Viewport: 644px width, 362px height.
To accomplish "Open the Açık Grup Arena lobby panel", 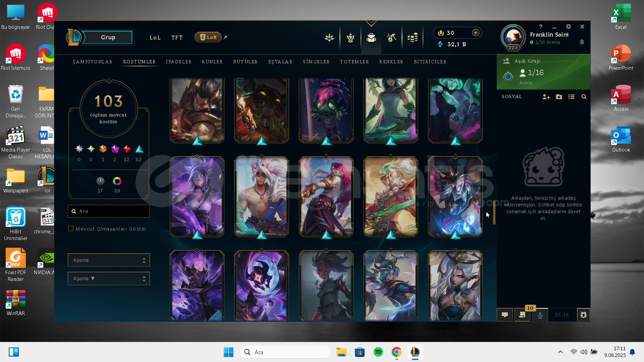I will [x=543, y=72].
